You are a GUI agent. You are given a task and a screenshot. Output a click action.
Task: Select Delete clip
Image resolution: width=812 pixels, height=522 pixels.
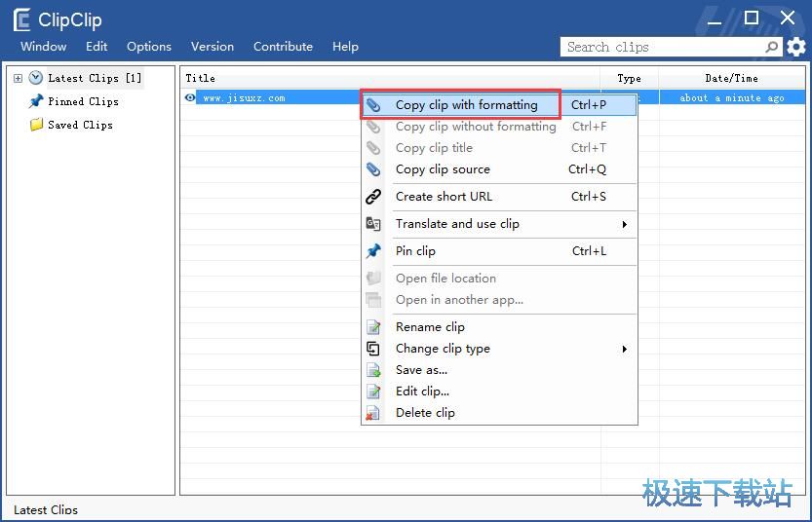point(499,413)
